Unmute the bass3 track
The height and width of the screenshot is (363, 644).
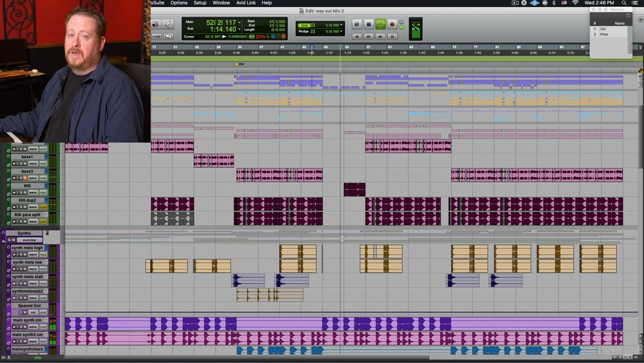point(25,178)
